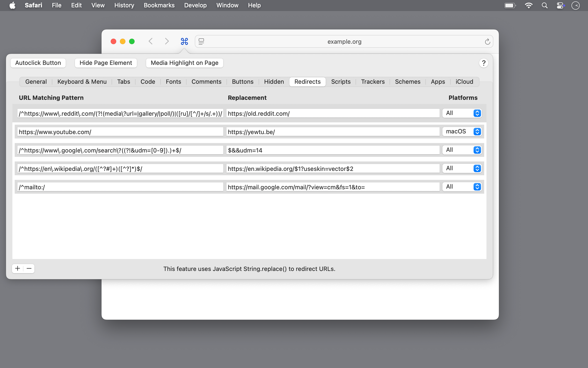Edit the wikipedia URL matching pattern field
The image size is (588, 368).
click(120, 169)
